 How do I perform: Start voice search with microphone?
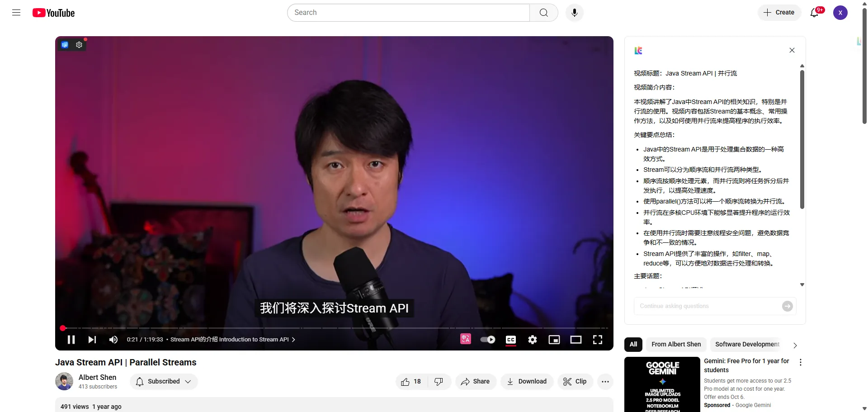(575, 13)
